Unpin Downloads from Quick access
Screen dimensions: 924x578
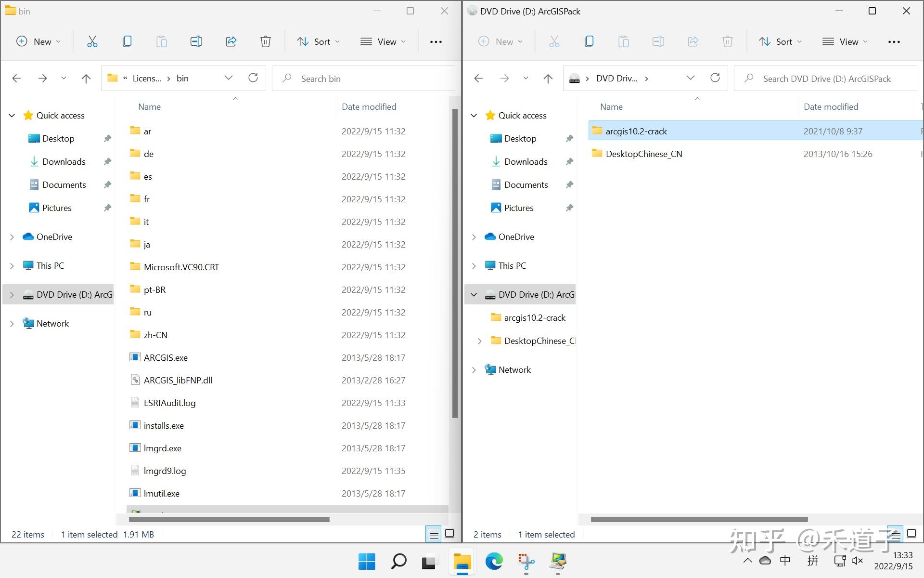107,161
